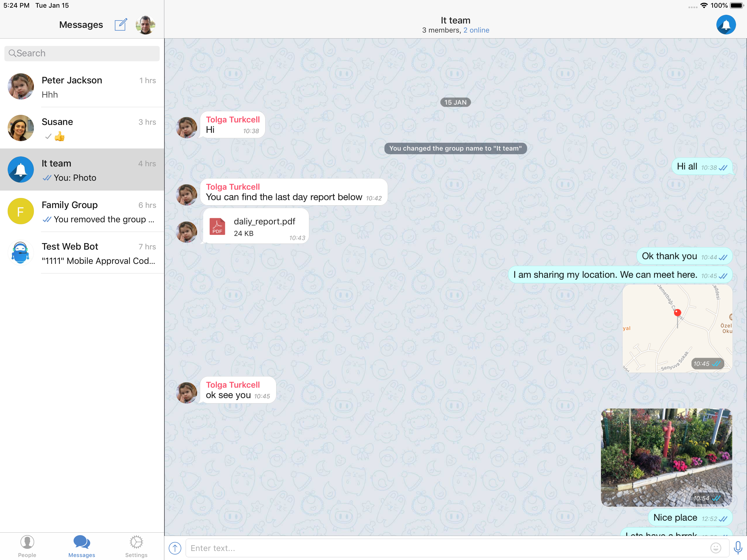Click Peter Jackson's chat avatar
The width and height of the screenshot is (747, 560).
[x=21, y=86]
